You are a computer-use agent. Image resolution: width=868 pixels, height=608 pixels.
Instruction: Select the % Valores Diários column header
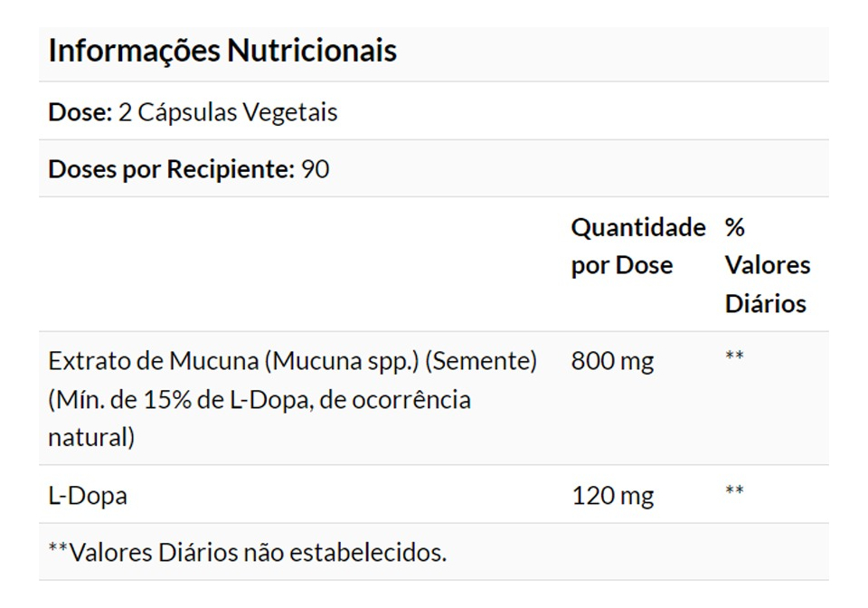click(767, 265)
